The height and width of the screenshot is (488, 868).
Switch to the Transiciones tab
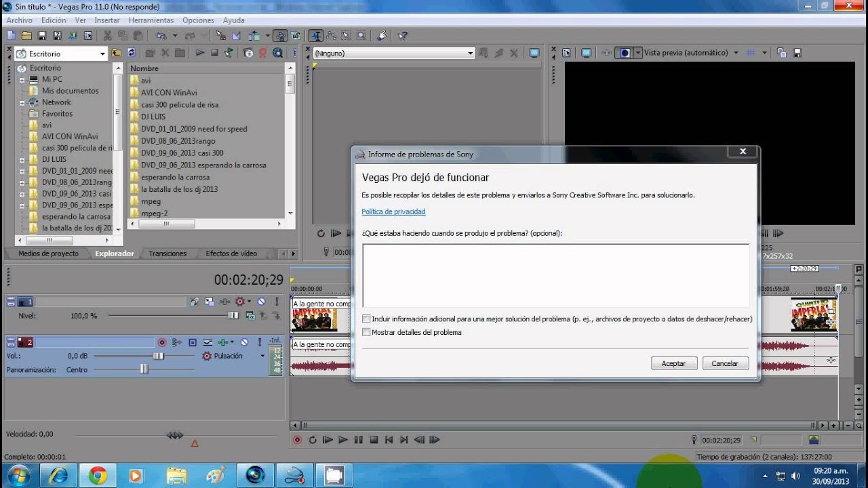click(x=167, y=253)
